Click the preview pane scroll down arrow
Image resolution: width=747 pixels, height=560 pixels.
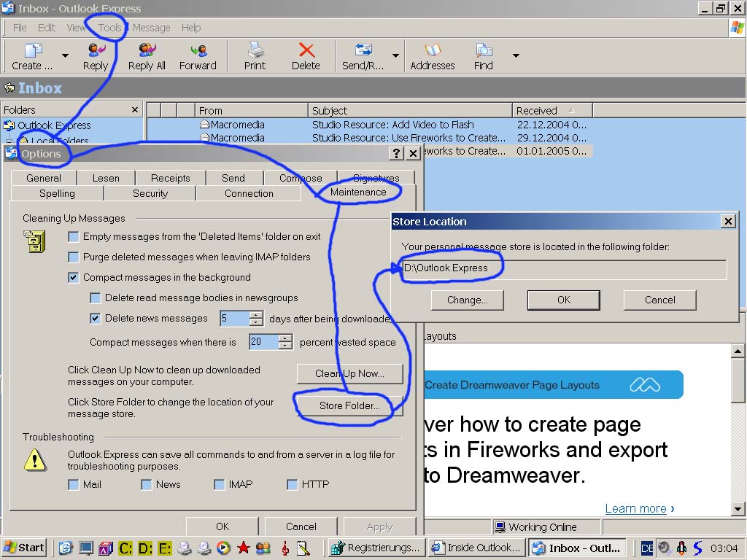(738, 508)
